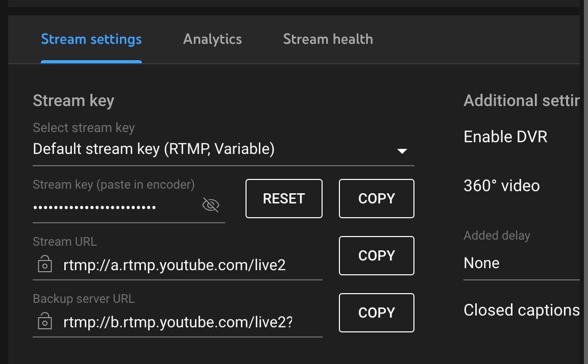
Task: Copy the Stream URL
Action: (377, 256)
